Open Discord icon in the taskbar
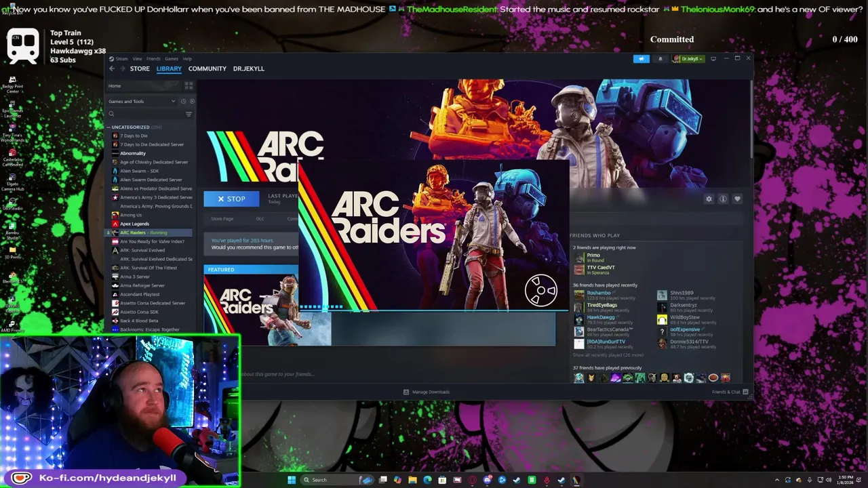 coord(487,480)
